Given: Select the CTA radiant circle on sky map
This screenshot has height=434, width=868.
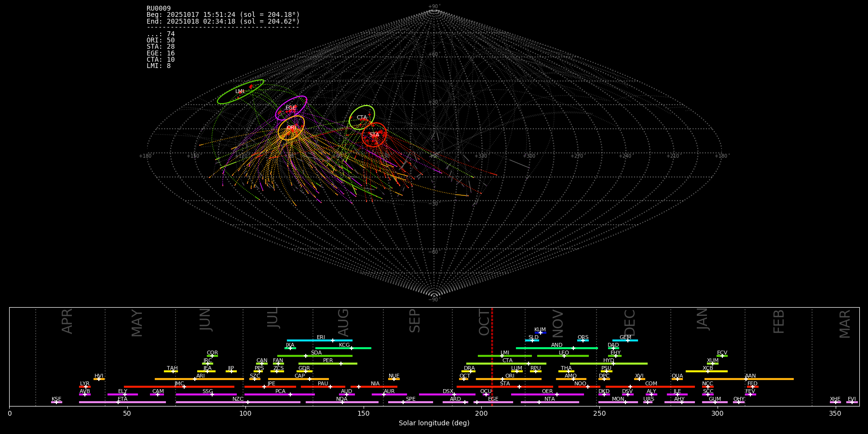Looking at the screenshot, I should coord(362,118).
